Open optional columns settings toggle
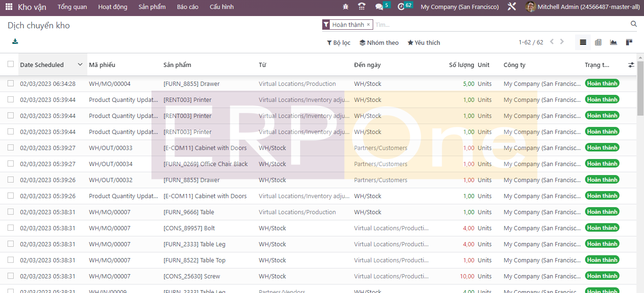 click(631, 65)
